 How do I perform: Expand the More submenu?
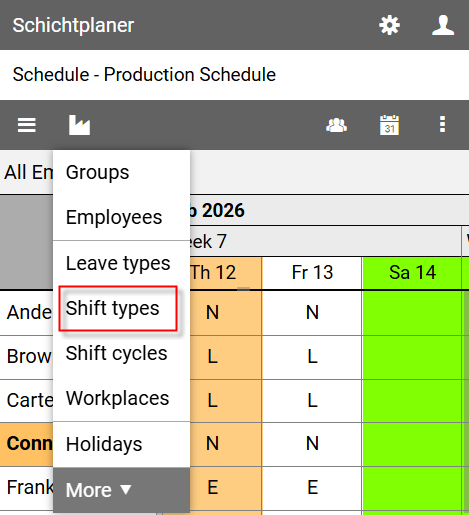click(121, 490)
